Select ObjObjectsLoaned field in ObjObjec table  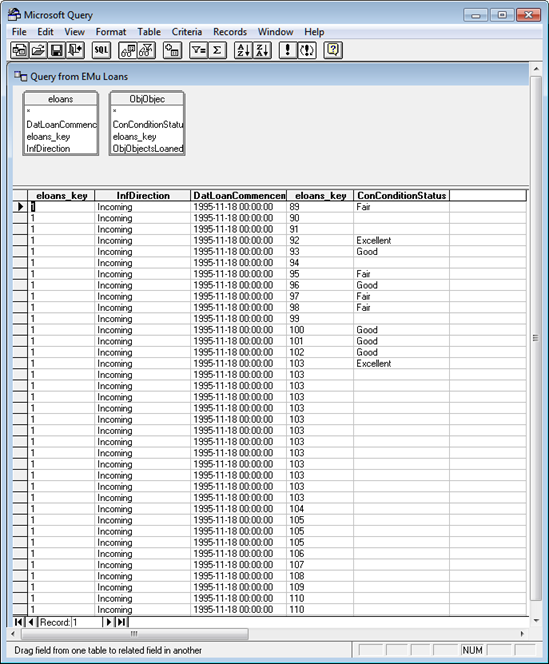pos(148,149)
